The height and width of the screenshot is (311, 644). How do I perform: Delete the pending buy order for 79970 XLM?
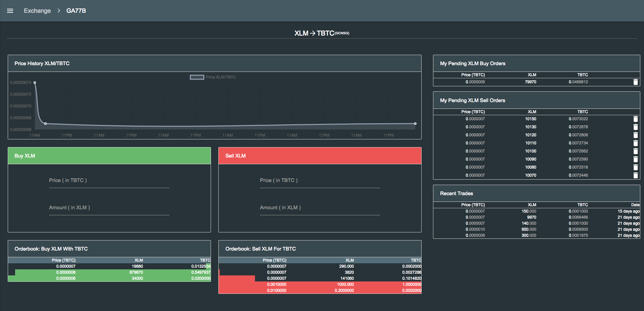coord(636,82)
